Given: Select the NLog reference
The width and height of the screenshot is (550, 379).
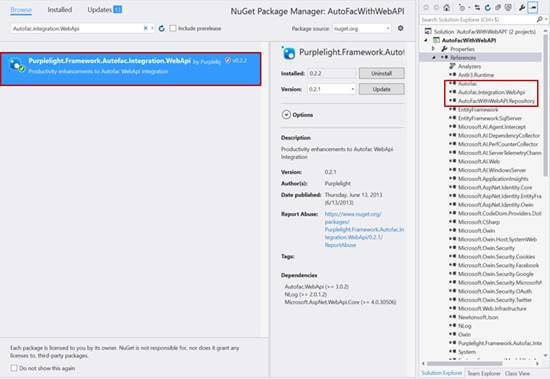Looking at the screenshot, I should [464, 326].
